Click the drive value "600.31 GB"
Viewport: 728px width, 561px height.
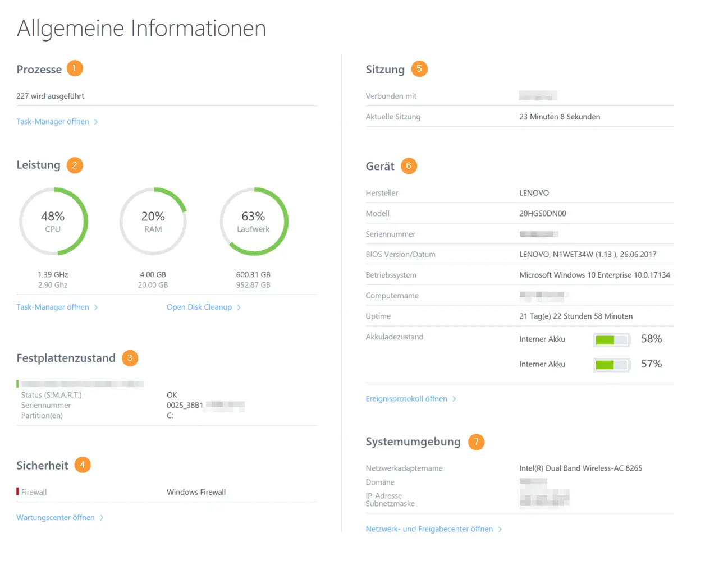pyautogui.click(x=254, y=275)
